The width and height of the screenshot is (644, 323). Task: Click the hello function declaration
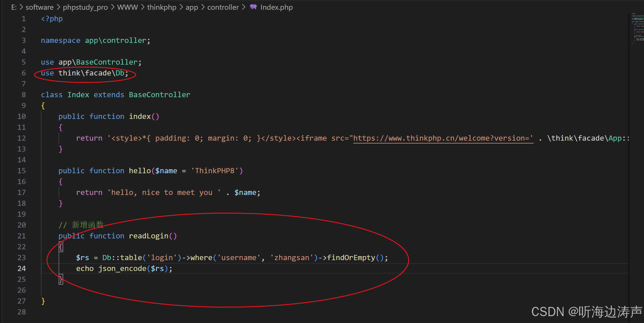(140, 170)
